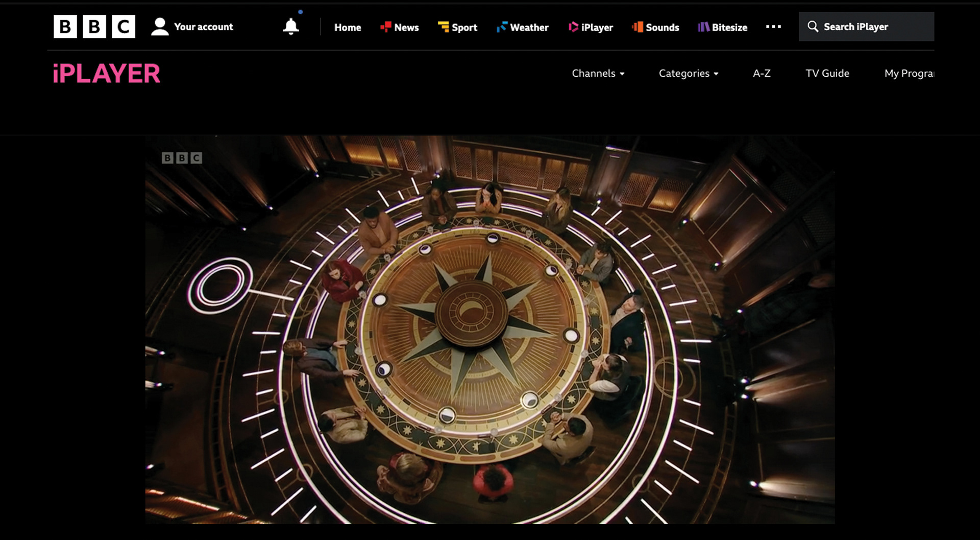Open the Weather link text
This screenshot has height=540, width=980.
(529, 27)
